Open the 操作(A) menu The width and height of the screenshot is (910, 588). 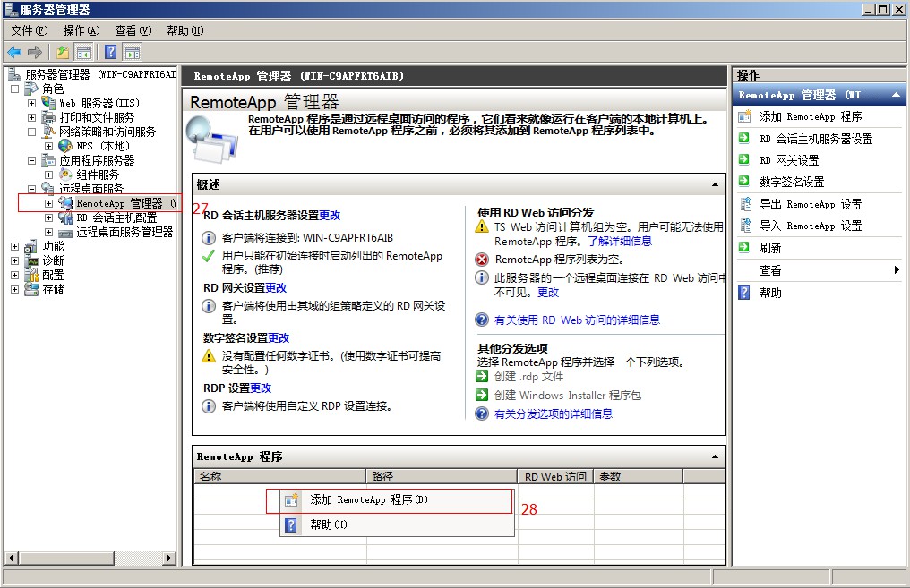tap(82, 30)
